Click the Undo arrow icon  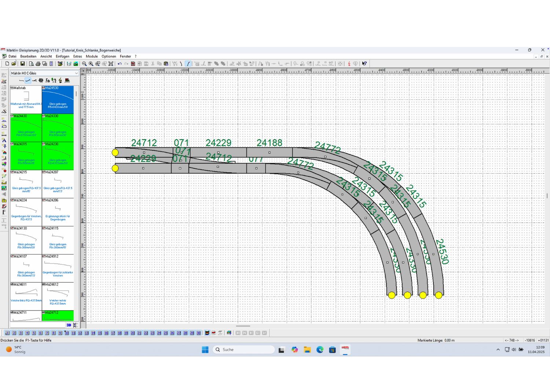[x=120, y=64]
